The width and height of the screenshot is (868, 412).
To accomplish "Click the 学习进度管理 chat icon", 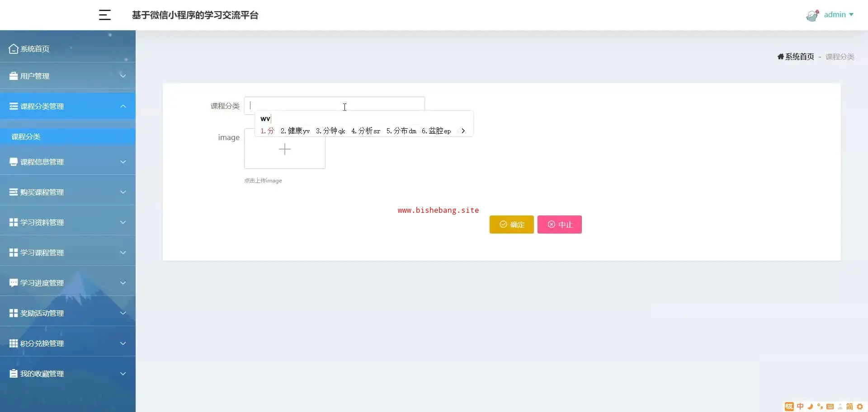I will click(14, 283).
